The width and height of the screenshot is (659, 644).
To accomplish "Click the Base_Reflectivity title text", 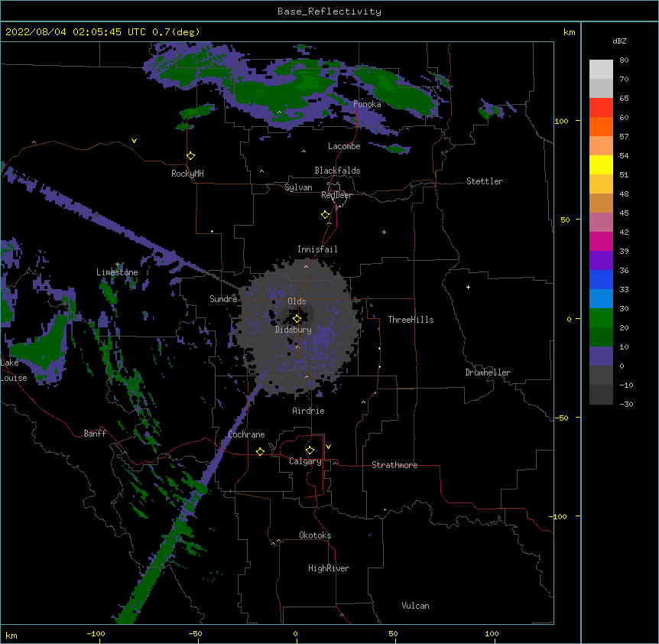I will point(329,11).
